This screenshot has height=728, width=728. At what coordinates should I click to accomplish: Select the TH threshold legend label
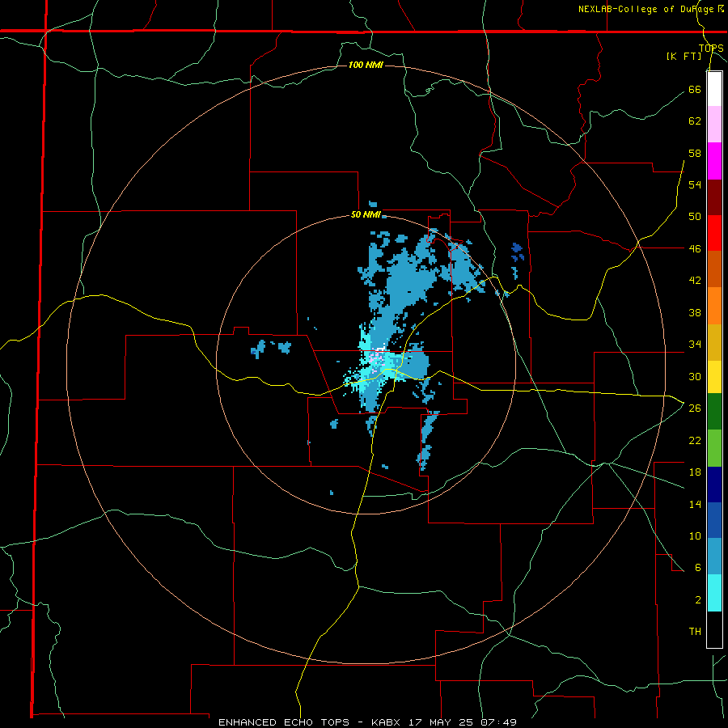click(695, 632)
